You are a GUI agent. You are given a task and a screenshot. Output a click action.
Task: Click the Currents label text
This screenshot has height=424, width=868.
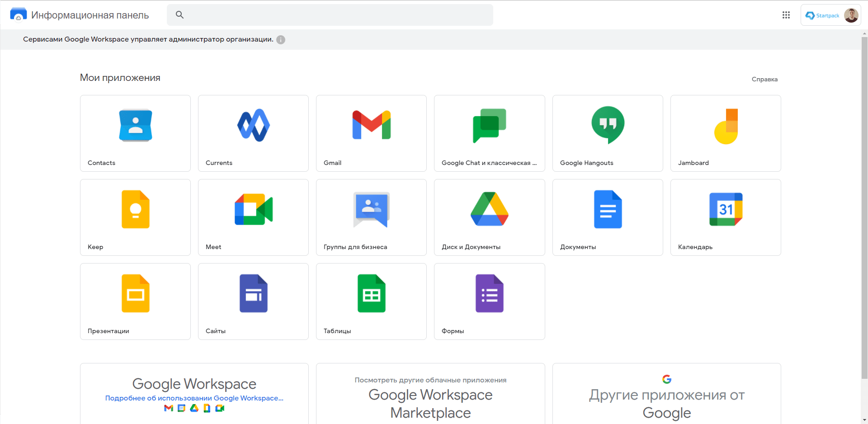point(219,163)
